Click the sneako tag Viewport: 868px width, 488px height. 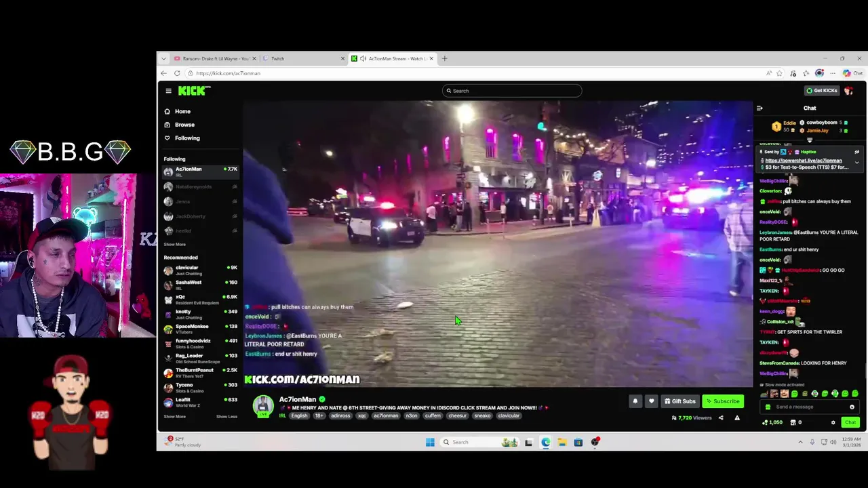[x=482, y=415]
